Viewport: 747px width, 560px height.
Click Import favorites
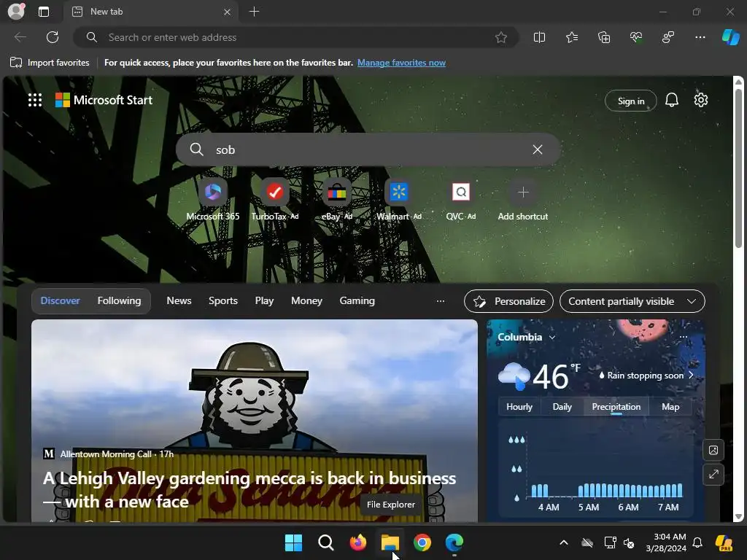[x=50, y=63]
